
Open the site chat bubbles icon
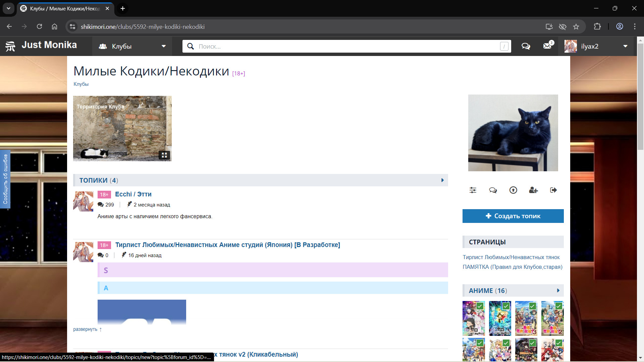[526, 46]
